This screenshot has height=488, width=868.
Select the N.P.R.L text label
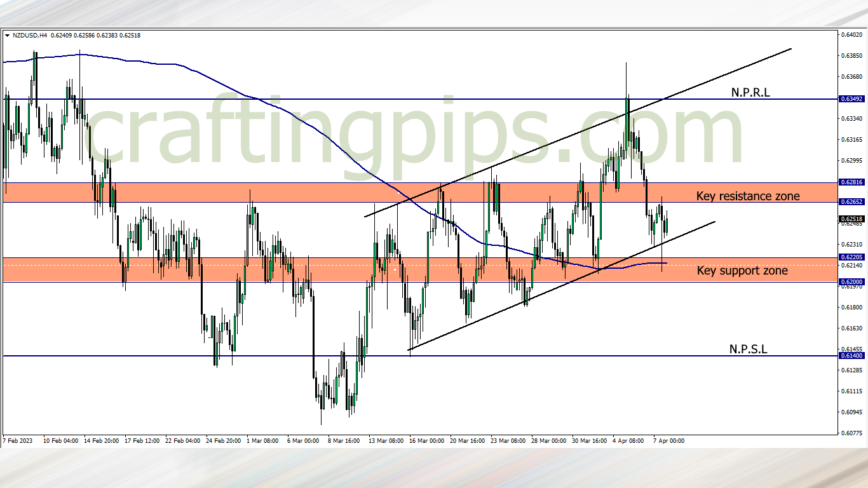750,92
